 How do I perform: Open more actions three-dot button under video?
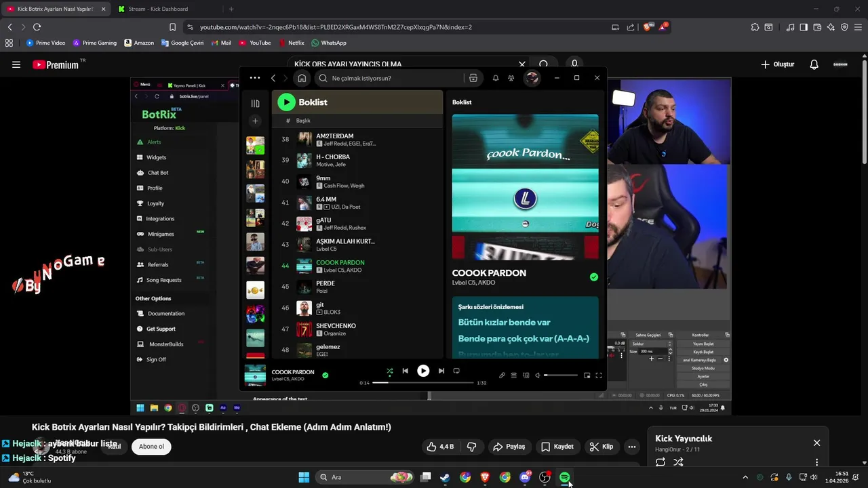pos(632,447)
